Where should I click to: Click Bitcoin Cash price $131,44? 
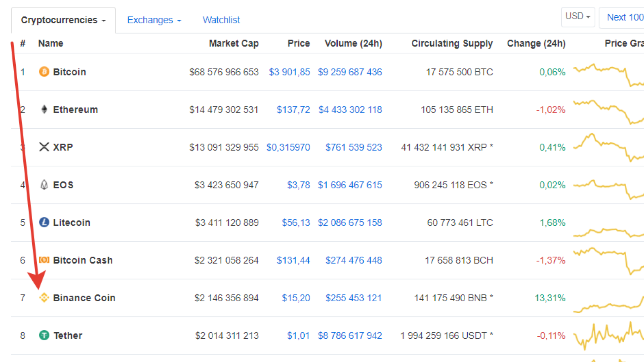(x=293, y=260)
